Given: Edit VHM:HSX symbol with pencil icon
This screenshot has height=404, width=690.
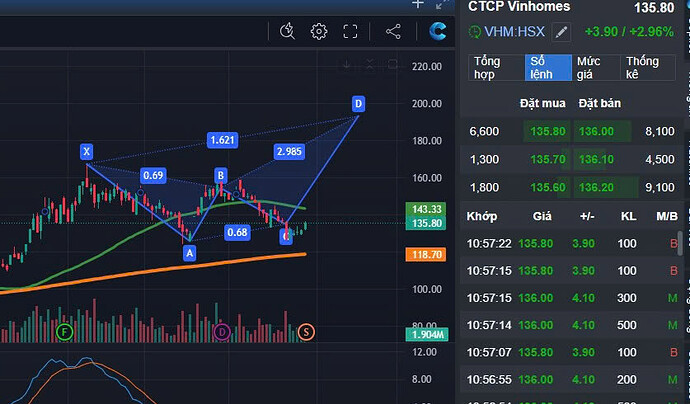Looking at the screenshot, I should coord(561,32).
